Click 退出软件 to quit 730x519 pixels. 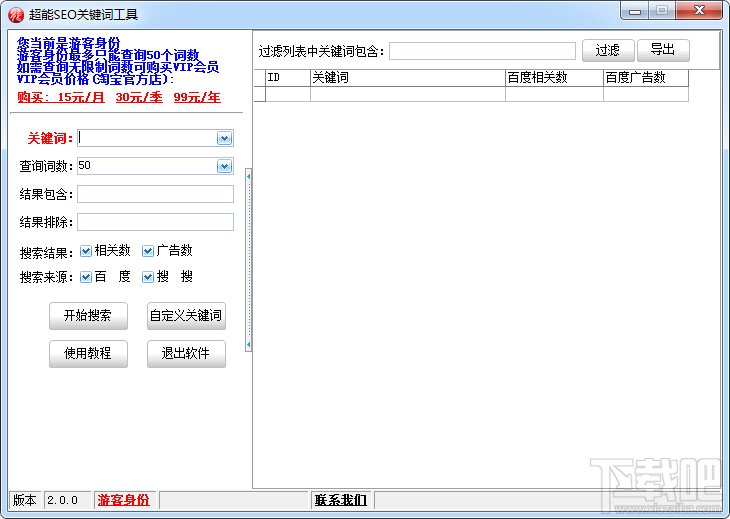(186, 354)
